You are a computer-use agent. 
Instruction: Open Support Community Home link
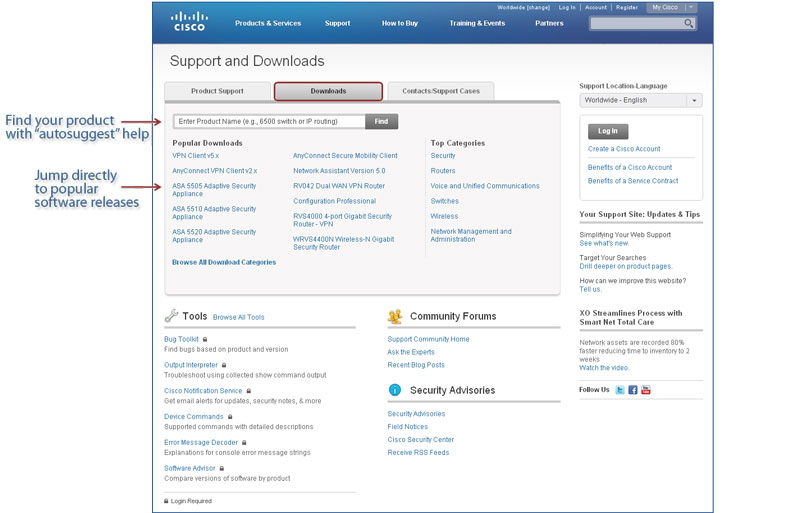(x=428, y=339)
